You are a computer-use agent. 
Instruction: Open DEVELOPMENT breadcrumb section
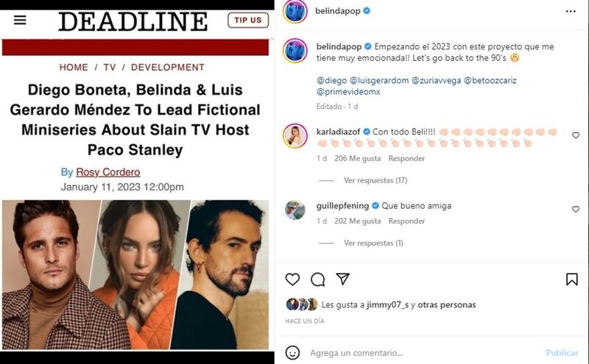(x=168, y=68)
